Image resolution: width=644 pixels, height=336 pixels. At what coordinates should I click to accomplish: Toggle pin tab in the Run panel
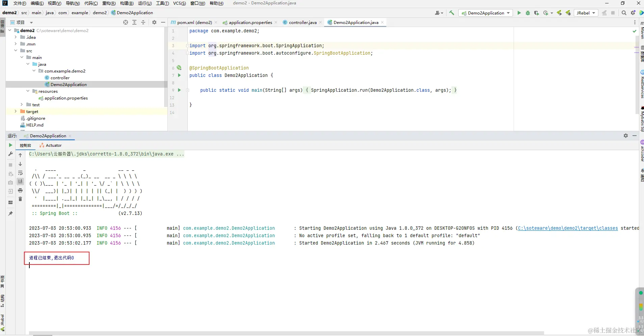10,213
